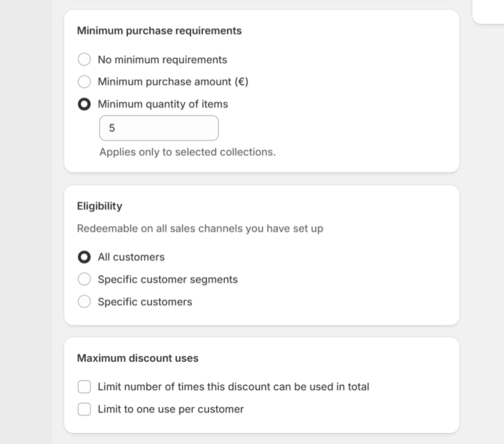This screenshot has height=444, width=504.
Task: Click the 'Minimum purchase requirements' heading
Action: point(159,31)
